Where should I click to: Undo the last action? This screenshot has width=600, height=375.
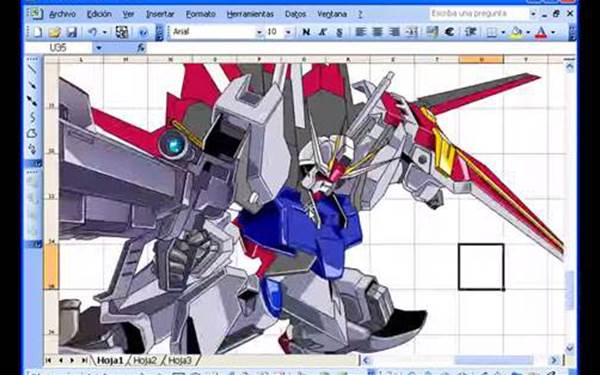tap(92, 32)
